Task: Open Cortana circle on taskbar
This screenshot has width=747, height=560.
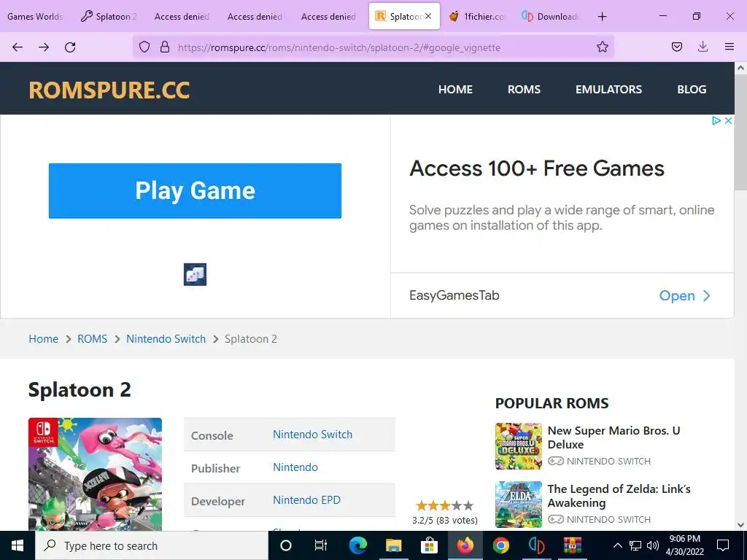Action: coord(286,545)
